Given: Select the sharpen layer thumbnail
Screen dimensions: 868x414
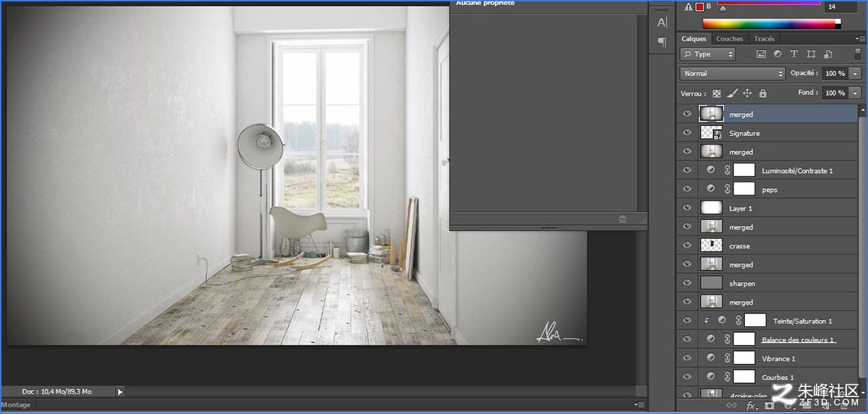Looking at the screenshot, I should (x=711, y=284).
